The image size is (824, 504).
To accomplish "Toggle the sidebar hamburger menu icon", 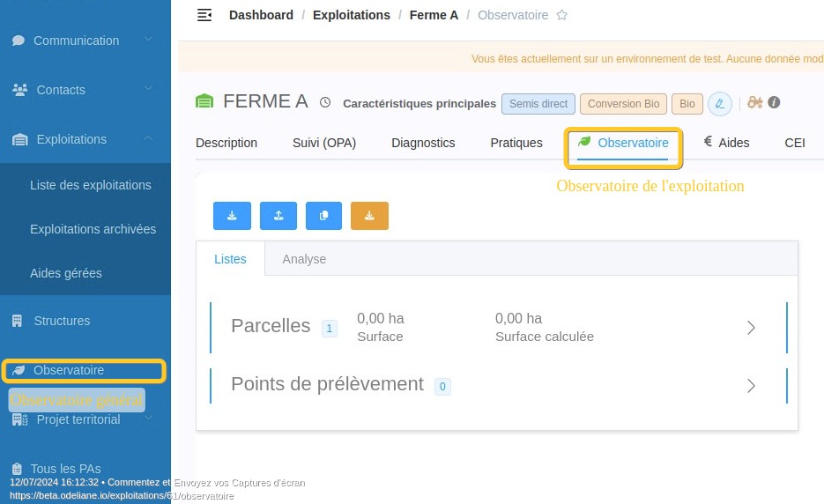I will pos(204,15).
